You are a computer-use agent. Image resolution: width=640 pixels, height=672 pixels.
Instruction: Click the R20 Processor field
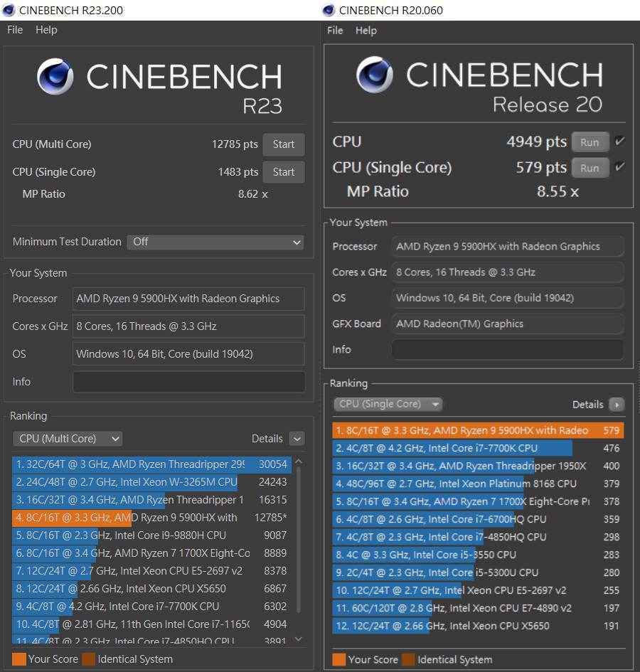click(508, 247)
